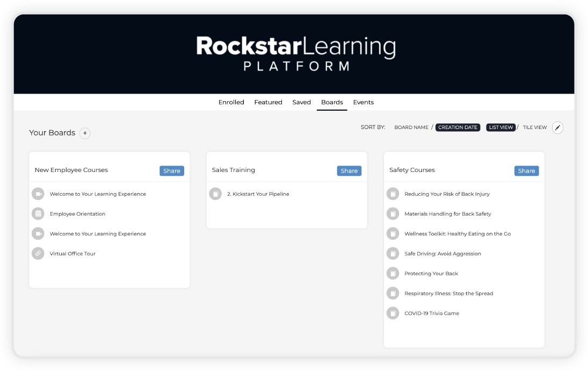The image size is (588, 371).
Task: Click course icon beside Materials Handling for Back Safety
Action: tap(393, 213)
